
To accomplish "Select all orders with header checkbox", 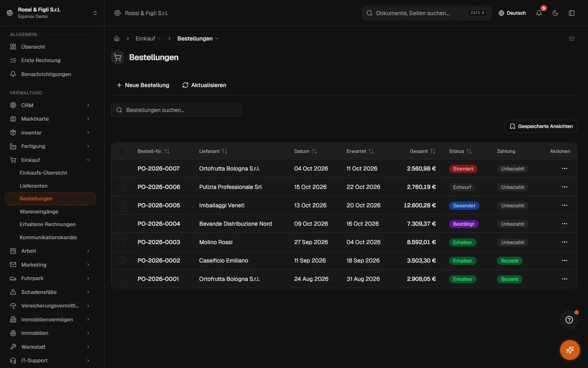I will click(121, 151).
